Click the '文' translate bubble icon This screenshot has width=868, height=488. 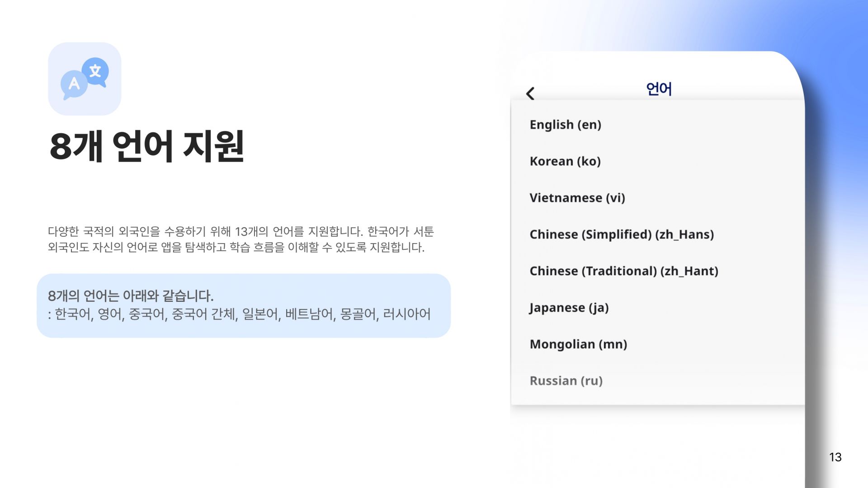95,71
